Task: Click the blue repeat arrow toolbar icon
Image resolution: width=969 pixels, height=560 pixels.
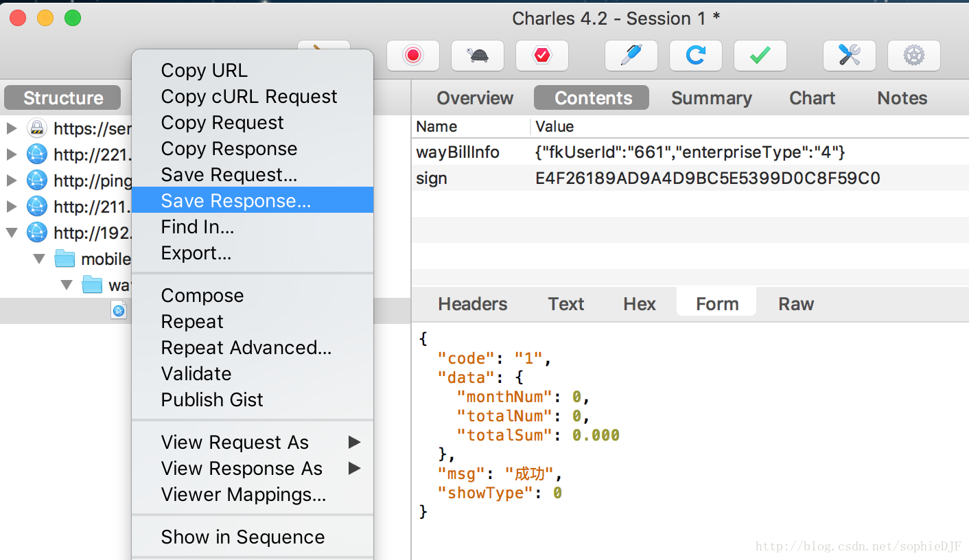Action: (x=696, y=56)
